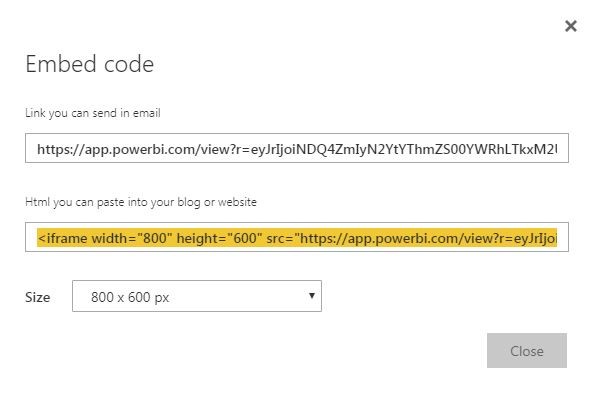Expand the embed size combo box

coord(197,296)
